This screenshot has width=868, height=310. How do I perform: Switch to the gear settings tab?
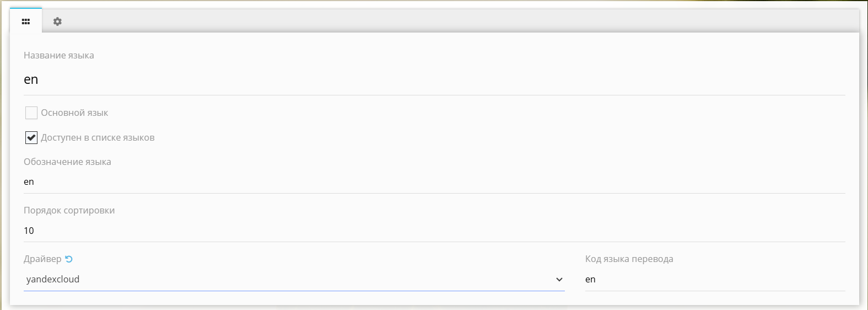click(57, 22)
